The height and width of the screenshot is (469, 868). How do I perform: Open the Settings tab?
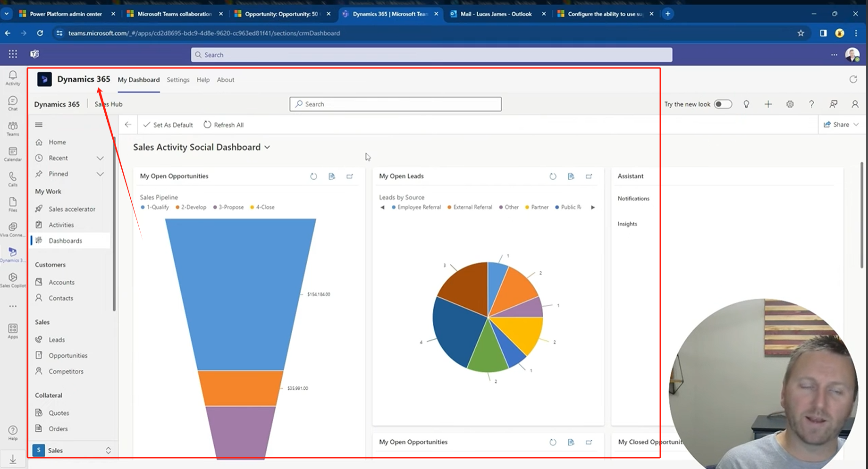tap(178, 80)
